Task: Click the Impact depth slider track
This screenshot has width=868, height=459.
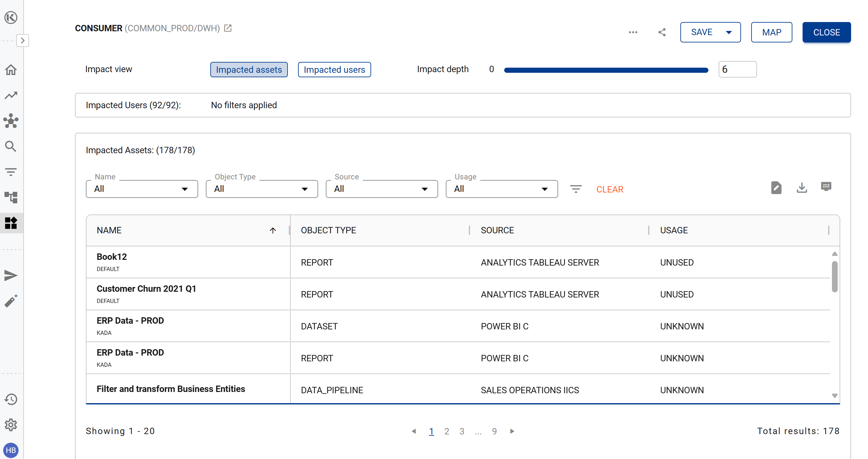Action: (x=605, y=70)
